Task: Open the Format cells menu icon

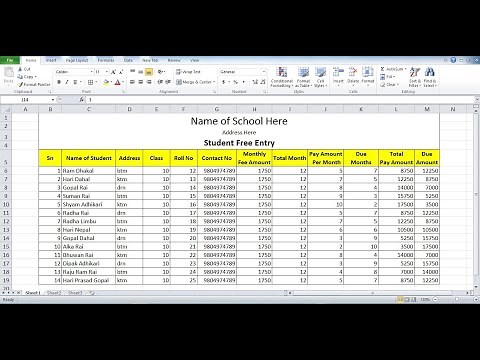Action: tap(368, 72)
